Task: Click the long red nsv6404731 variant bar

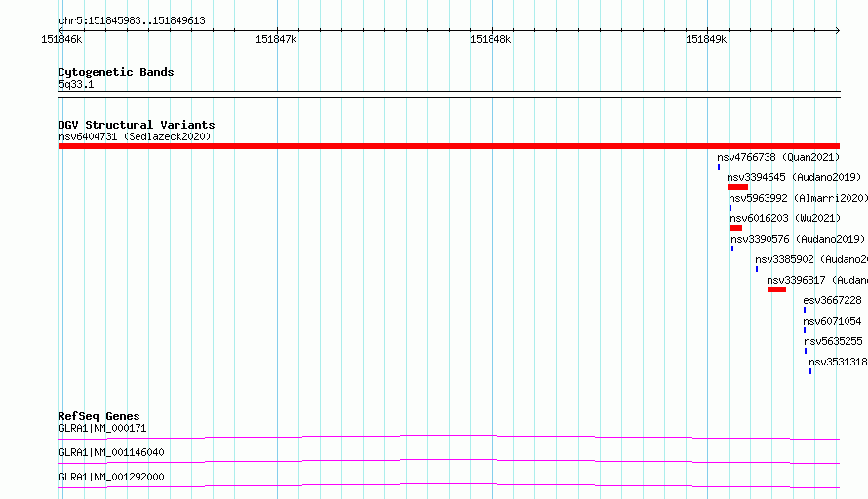Action: 449,146
